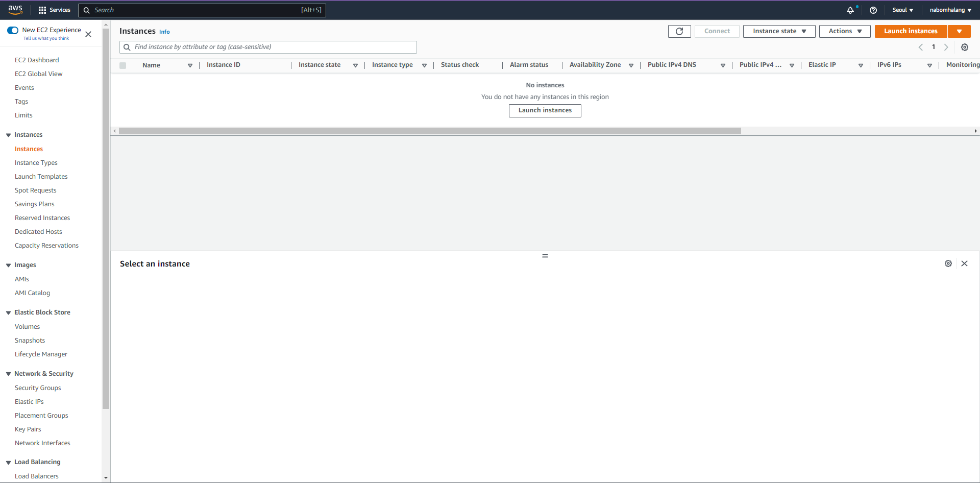The width and height of the screenshot is (980, 483).
Task: Sort by IPv6 IPs column arrow
Action: pyautogui.click(x=929, y=65)
